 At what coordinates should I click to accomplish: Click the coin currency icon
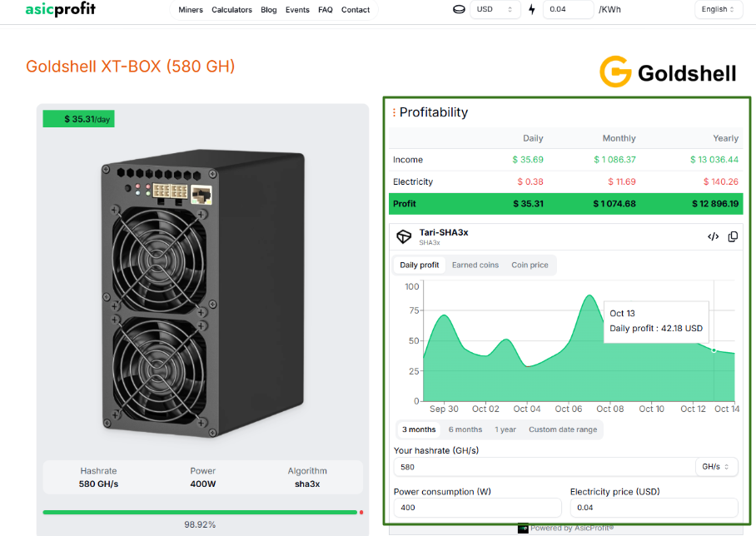(459, 9)
